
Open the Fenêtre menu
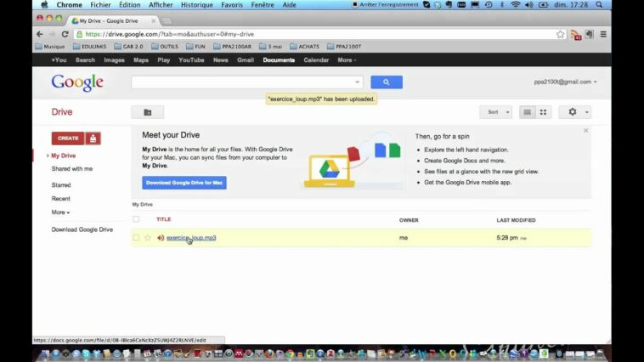(x=263, y=5)
